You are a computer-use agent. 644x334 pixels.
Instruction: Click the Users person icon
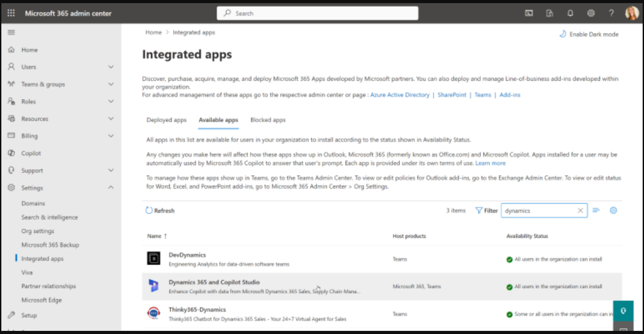point(12,67)
